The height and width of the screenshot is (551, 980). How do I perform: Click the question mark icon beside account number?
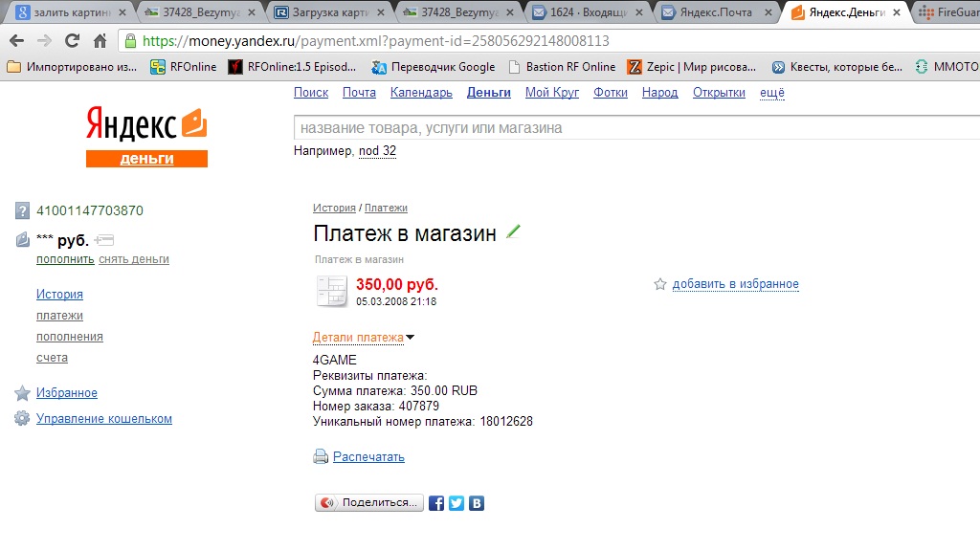(22, 210)
